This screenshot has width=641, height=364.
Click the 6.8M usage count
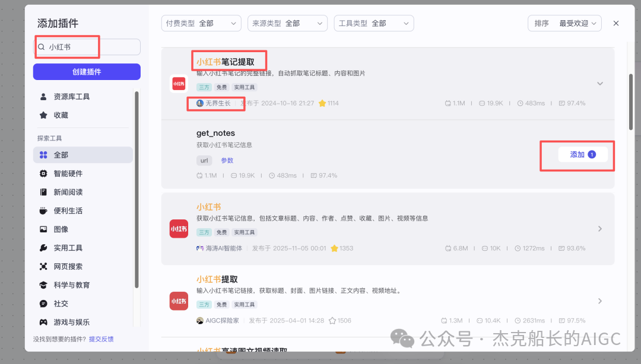click(461, 248)
